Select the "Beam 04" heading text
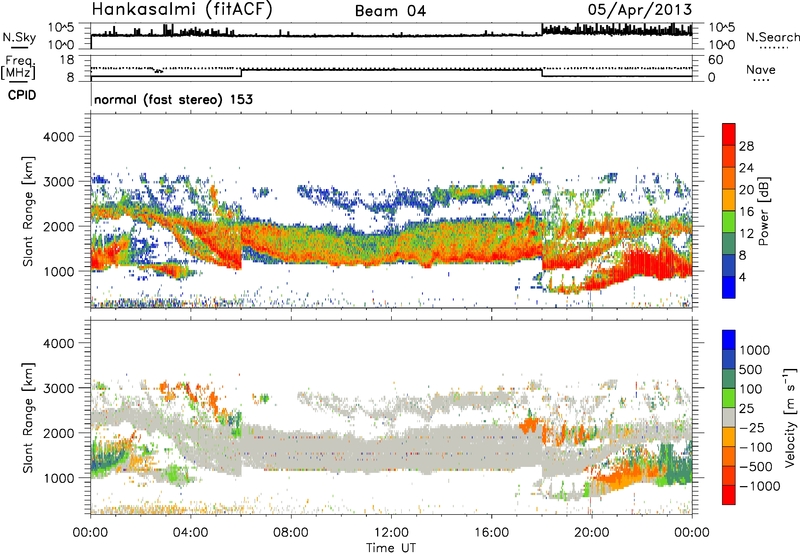Screen dimensions: 800x554 [390, 11]
